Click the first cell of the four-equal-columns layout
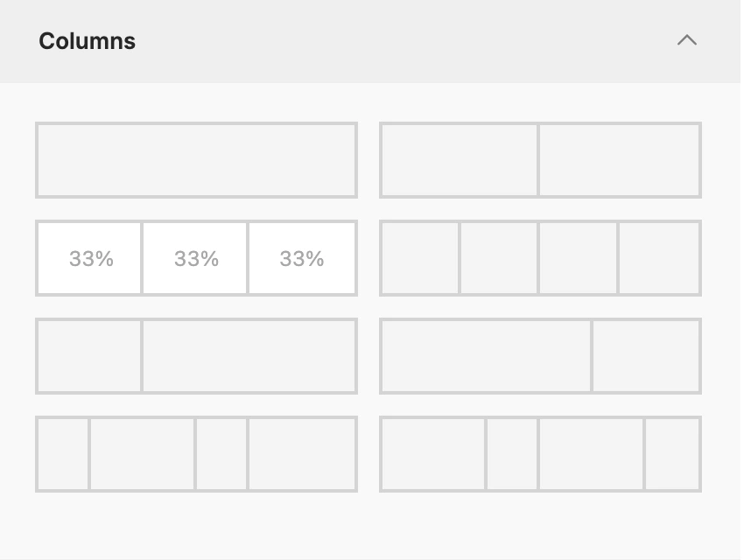751x560 pixels. [420, 258]
